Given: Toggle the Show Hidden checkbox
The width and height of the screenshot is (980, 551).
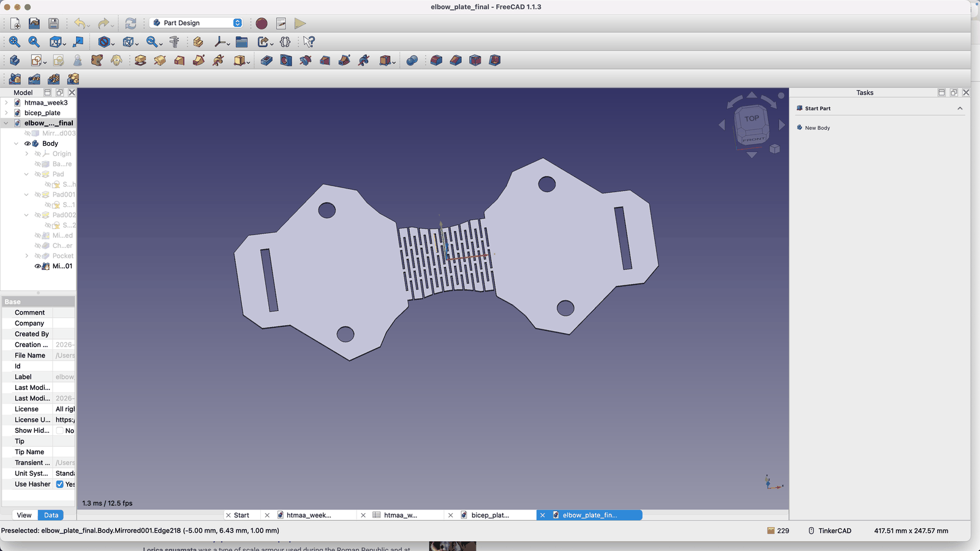Looking at the screenshot, I should 59,430.
